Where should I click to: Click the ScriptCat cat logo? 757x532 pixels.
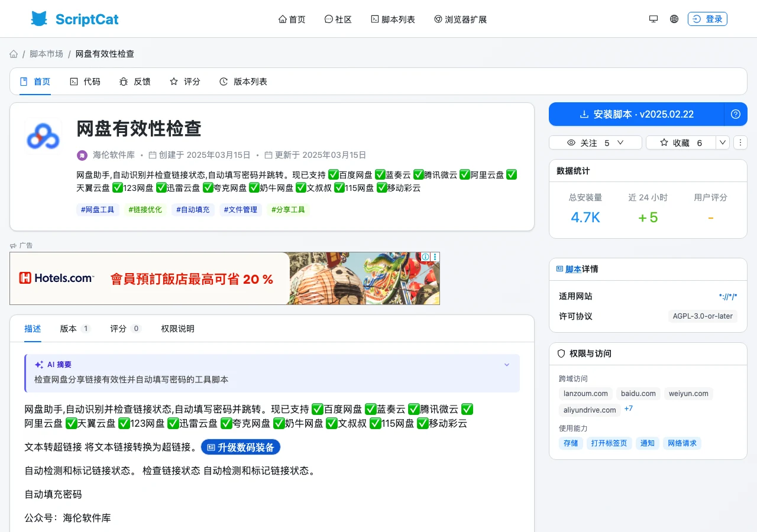coord(39,19)
